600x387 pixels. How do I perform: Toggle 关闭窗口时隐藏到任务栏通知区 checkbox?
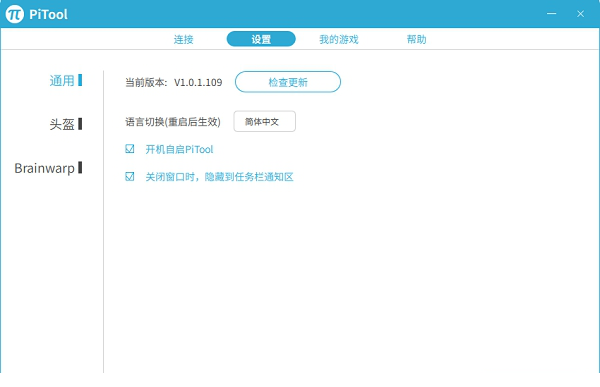(130, 176)
